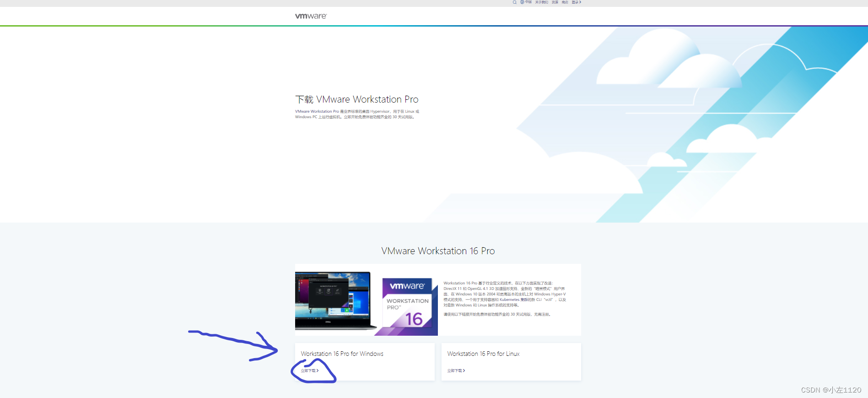Screen dimensions: 868x398
Task: Click the 下载 VMware Workstation Pro heading
Action: (x=357, y=99)
